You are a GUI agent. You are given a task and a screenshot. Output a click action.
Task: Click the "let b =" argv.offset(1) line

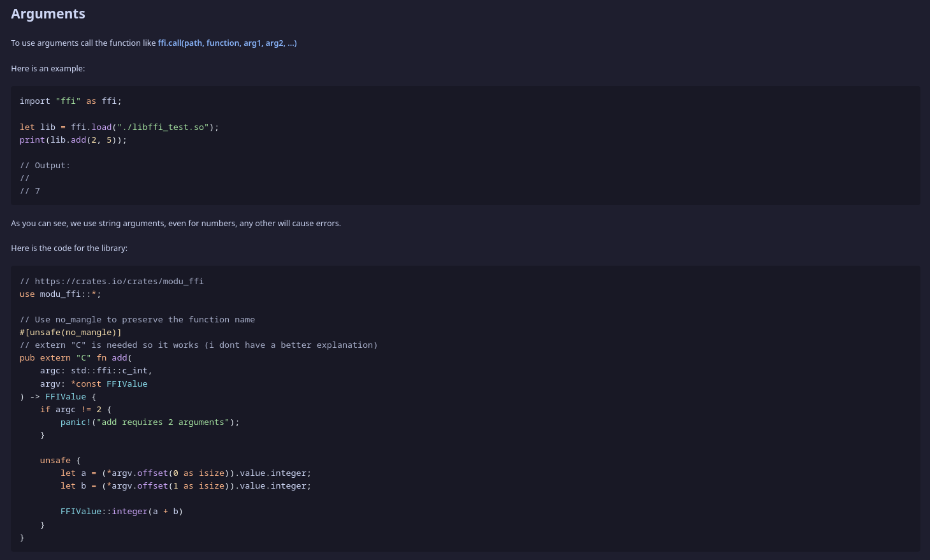[x=185, y=486]
